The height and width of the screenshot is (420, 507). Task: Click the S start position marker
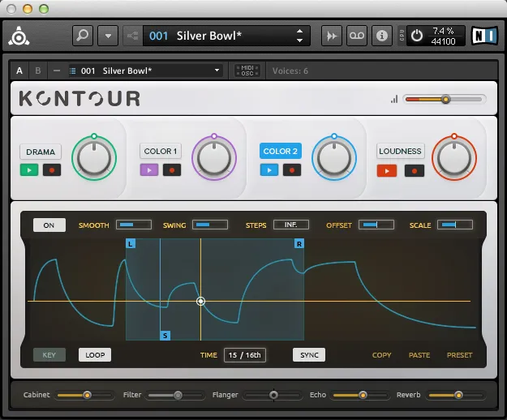[165, 336]
